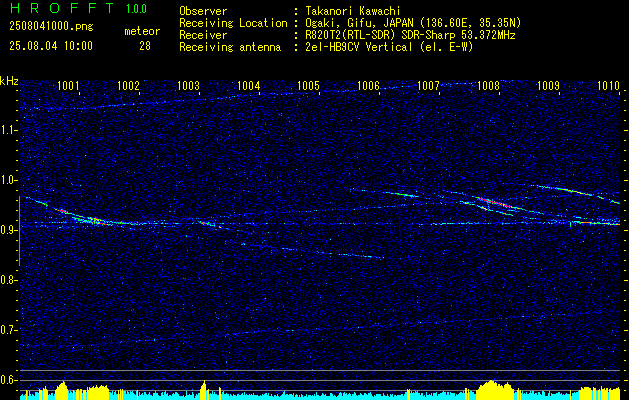Click time marker 1009
This screenshot has height=400, width=629.
(x=548, y=85)
